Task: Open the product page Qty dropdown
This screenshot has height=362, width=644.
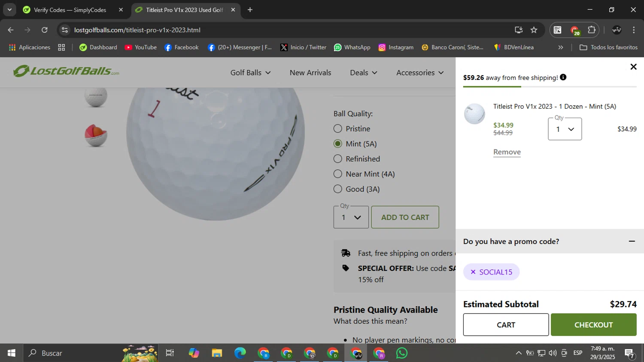Action: [x=351, y=217]
